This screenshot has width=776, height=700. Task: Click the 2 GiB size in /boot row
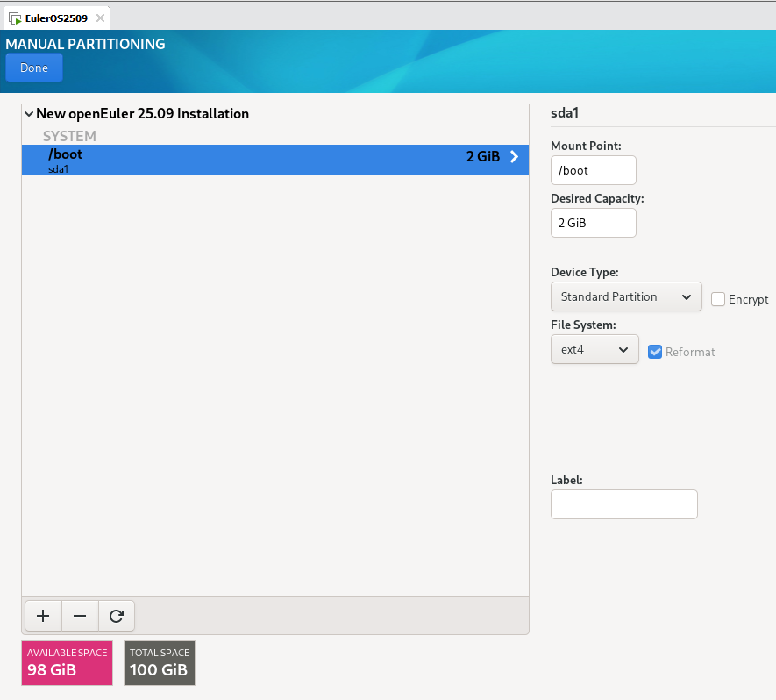[483, 156]
